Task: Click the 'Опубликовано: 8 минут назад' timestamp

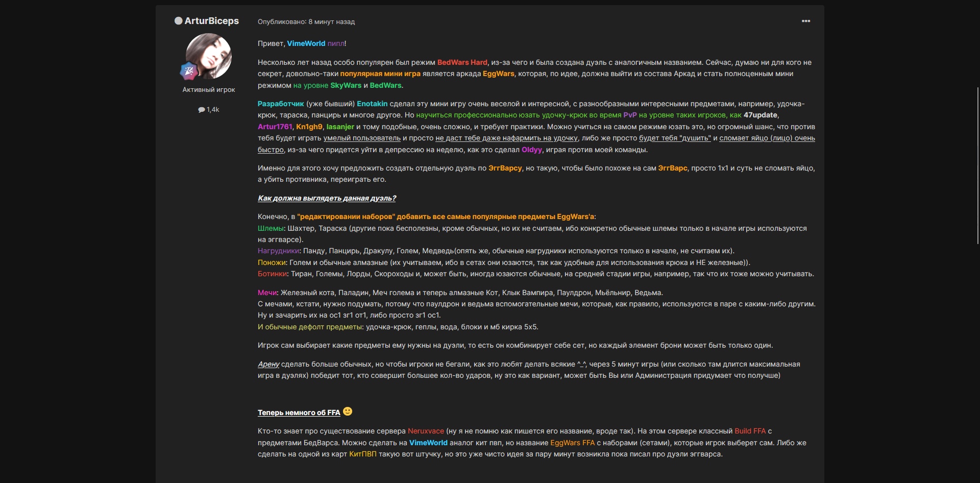Action: [306, 22]
